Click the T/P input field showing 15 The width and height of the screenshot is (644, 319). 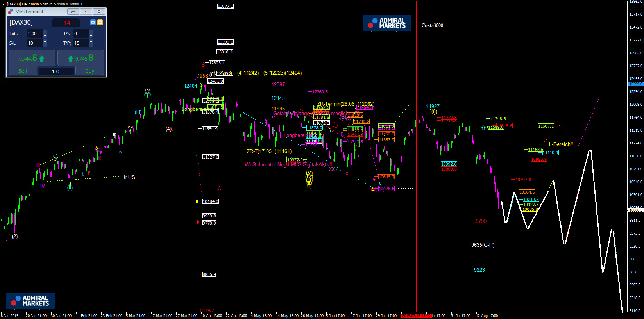(80, 43)
